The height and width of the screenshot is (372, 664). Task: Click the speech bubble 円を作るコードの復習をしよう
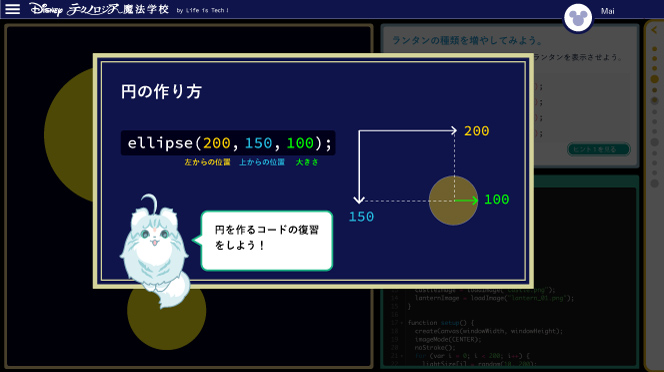[267, 240]
